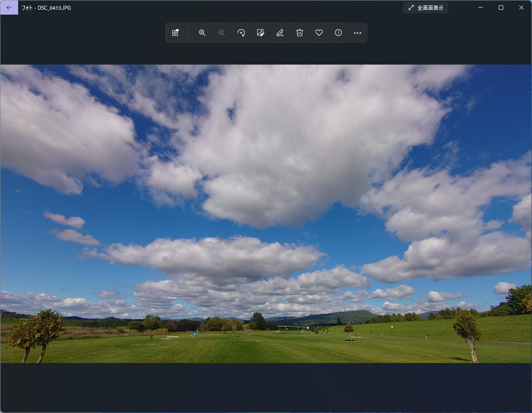Add photo to favorites with heart
Screen dimensions: 532x413
point(319,33)
